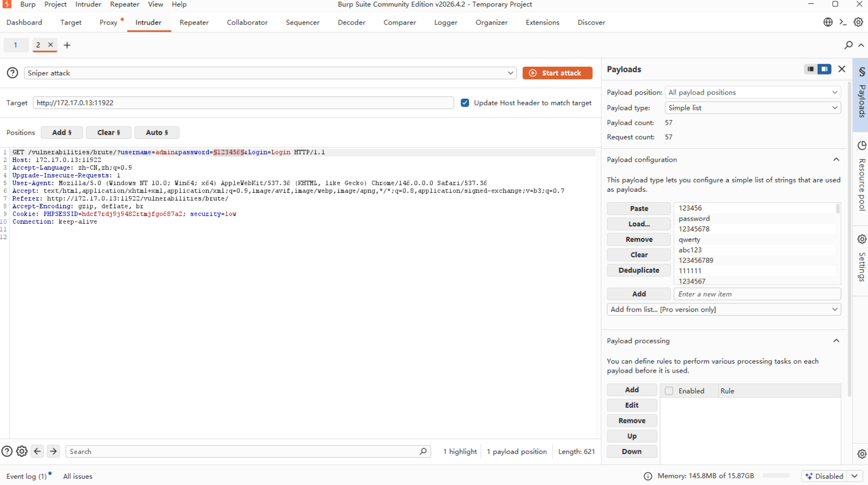Screen dimensions: 868x485
Task: Move processing rule Up
Action: pyautogui.click(x=632, y=436)
